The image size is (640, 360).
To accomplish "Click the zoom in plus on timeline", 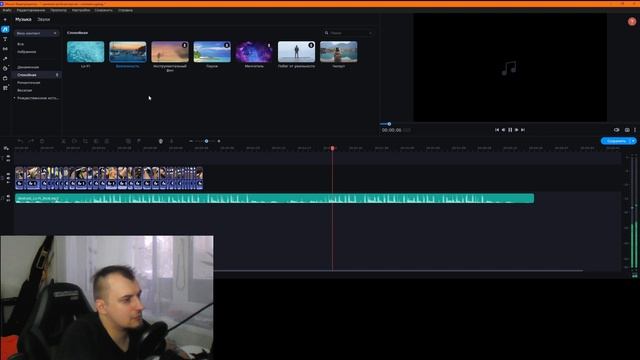I will pyautogui.click(x=219, y=141).
